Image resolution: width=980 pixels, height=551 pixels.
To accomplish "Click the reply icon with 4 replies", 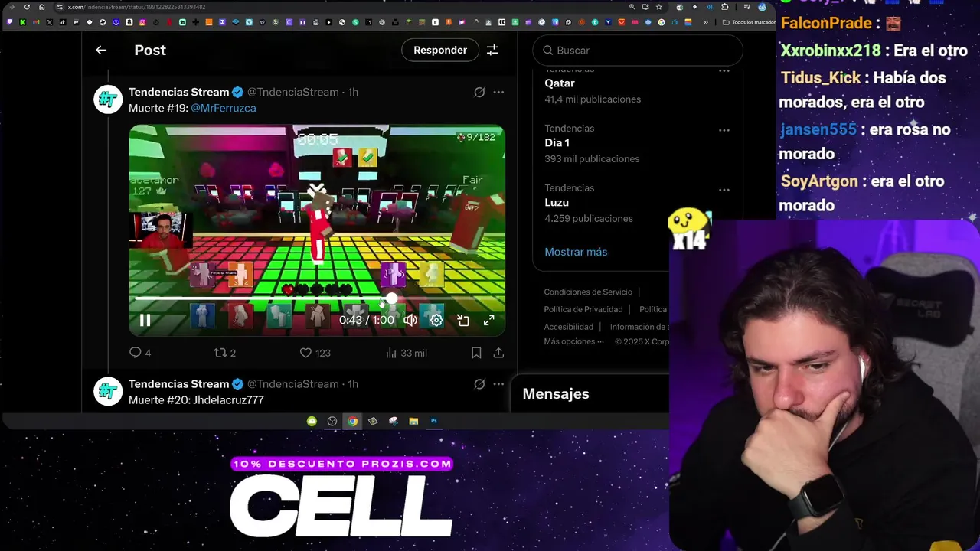I will pos(136,353).
